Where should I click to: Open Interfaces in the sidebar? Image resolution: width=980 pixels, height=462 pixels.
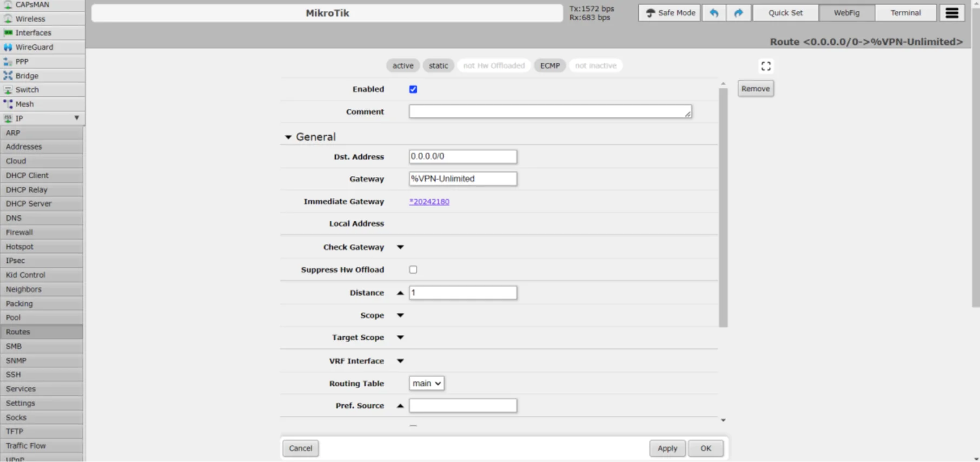(33, 33)
